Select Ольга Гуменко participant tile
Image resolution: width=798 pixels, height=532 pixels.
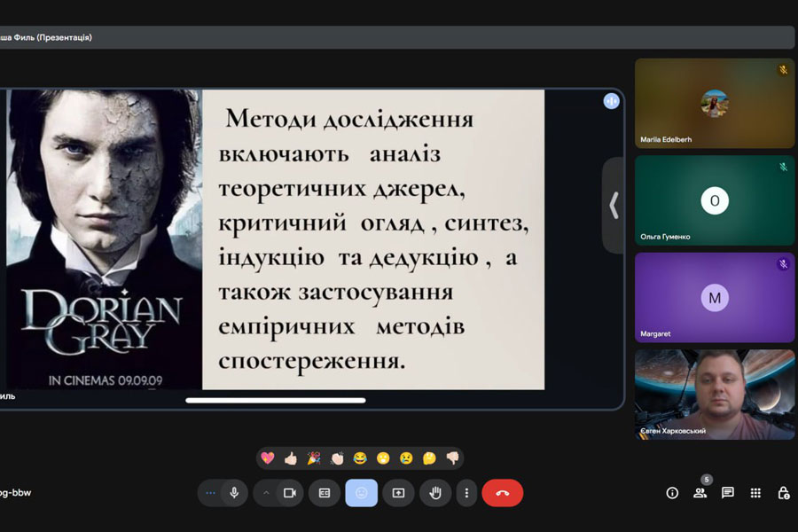[x=715, y=200]
